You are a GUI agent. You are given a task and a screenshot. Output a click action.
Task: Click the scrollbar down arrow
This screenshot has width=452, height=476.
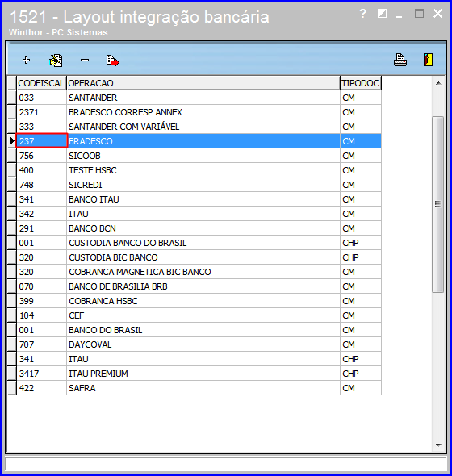438,445
